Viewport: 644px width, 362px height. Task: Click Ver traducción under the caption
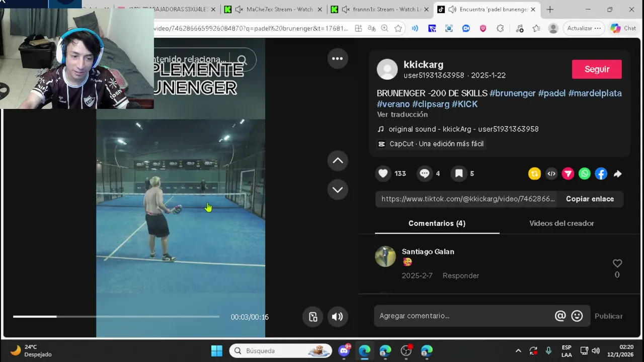[402, 115]
